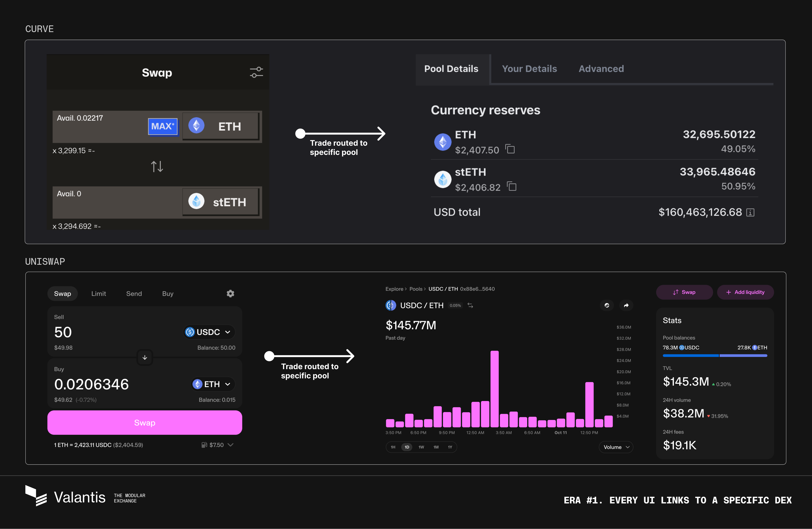Click Pools breadcrumb link

[x=416, y=289]
